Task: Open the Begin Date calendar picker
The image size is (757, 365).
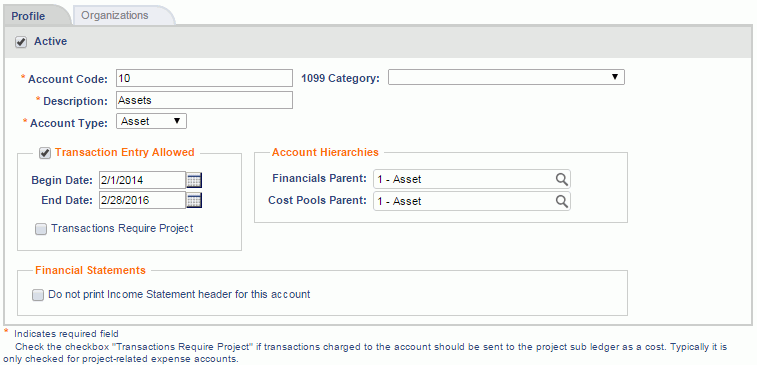Action: pos(194,181)
